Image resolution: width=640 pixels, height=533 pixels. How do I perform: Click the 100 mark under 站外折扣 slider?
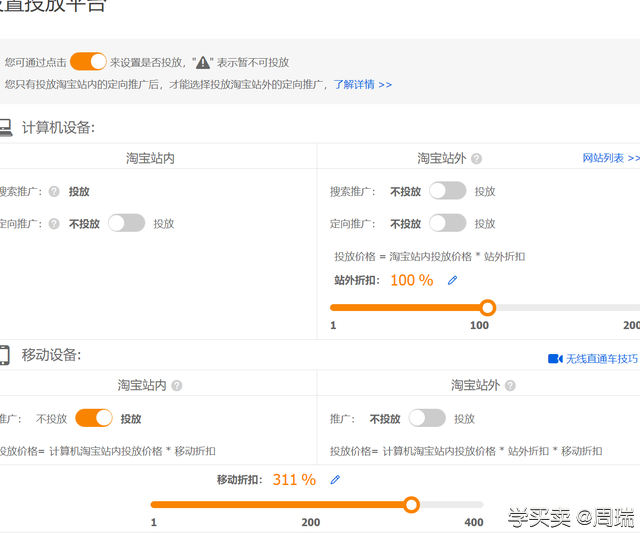tap(479, 325)
